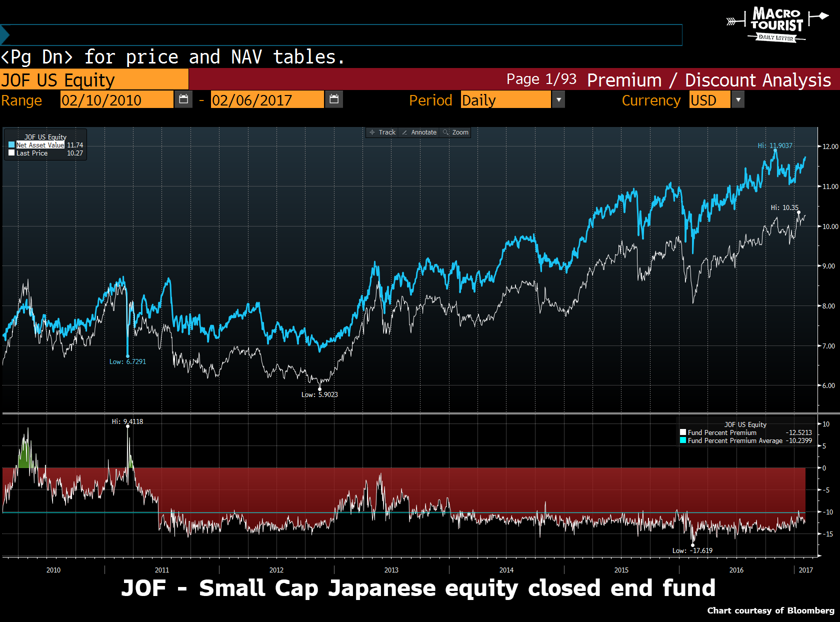Select the Currency USD field
Screen dimensions: 840x622
(x=709, y=99)
